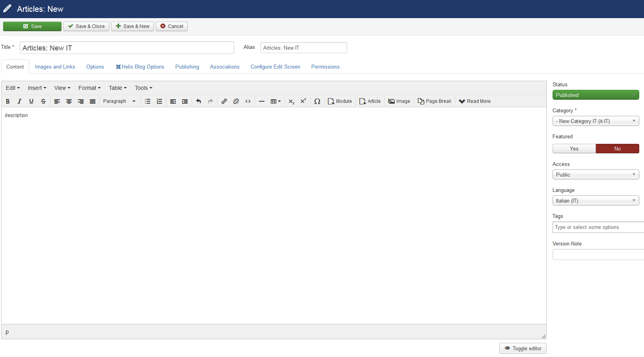This screenshot has height=357, width=644.
Task: Open the editor's Format menu
Action: click(x=89, y=88)
